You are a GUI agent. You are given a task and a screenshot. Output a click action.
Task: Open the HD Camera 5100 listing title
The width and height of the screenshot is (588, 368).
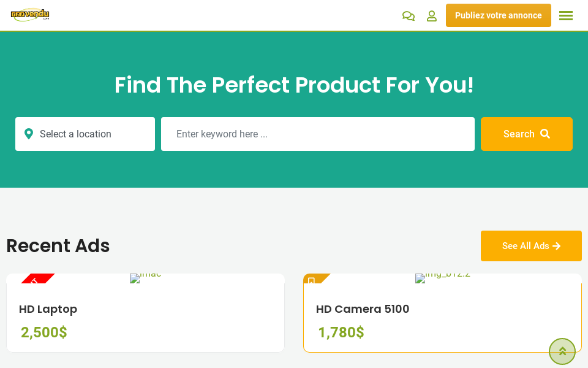(363, 309)
